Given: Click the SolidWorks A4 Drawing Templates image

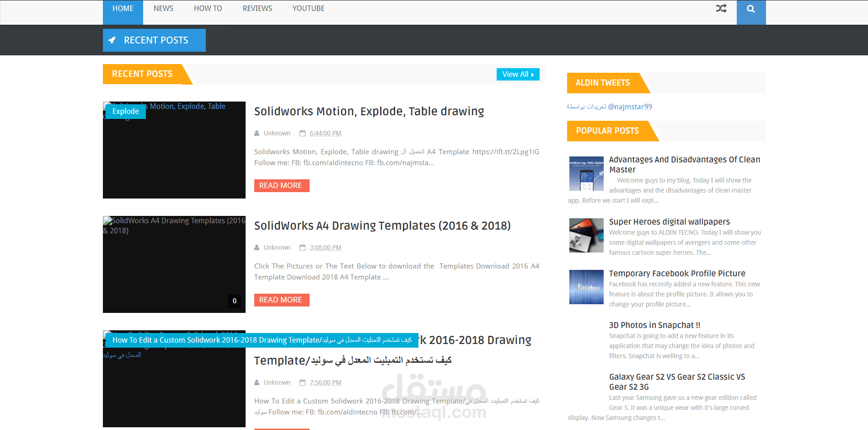Looking at the screenshot, I should pos(174,264).
